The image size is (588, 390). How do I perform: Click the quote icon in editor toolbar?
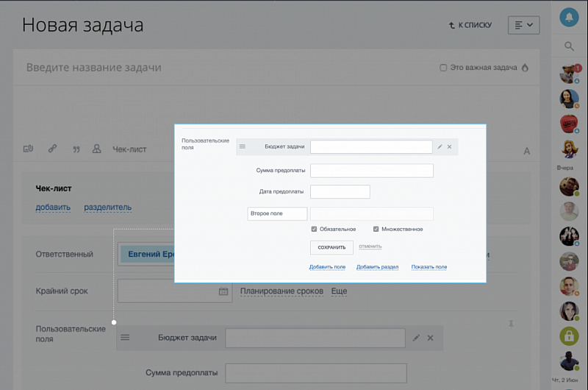(76, 149)
